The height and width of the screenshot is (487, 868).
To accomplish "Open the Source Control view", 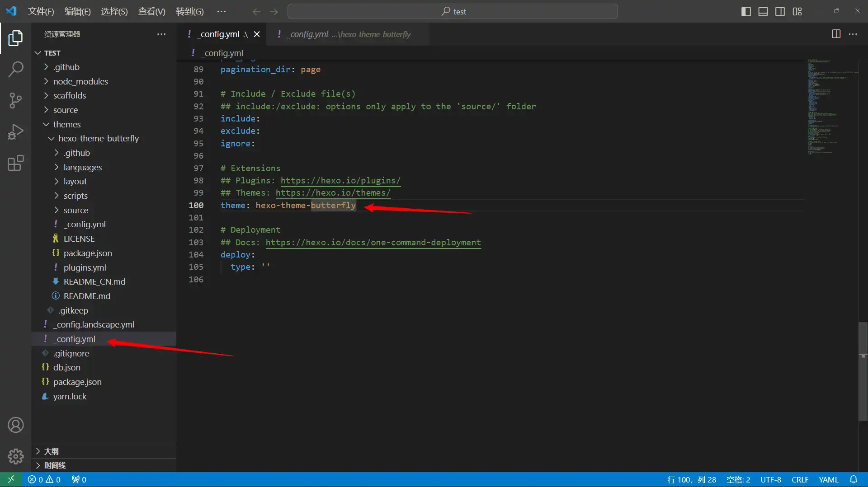I will tap(15, 100).
